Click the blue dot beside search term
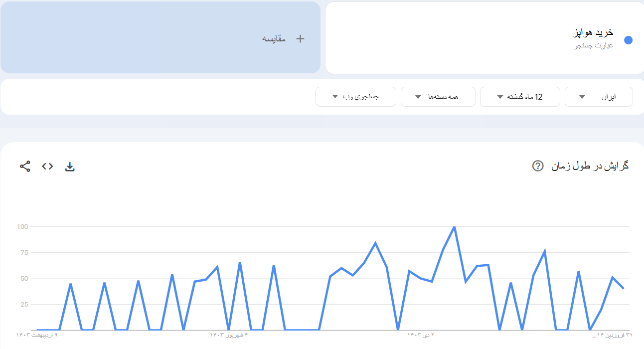 click(628, 40)
